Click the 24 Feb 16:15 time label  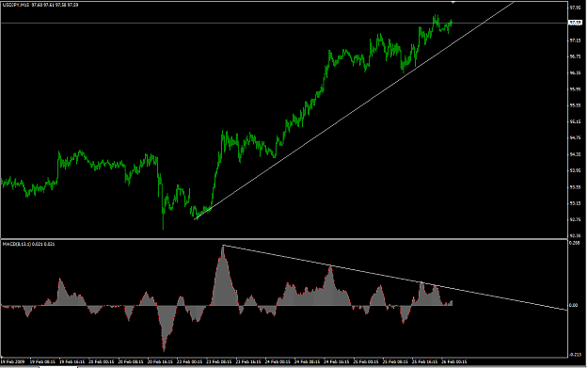tap(337, 361)
